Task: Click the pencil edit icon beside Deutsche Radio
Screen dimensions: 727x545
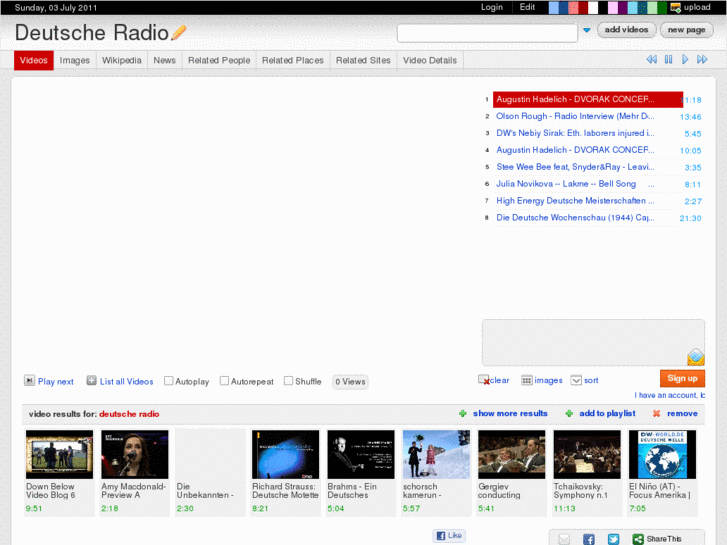Action: point(179,33)
